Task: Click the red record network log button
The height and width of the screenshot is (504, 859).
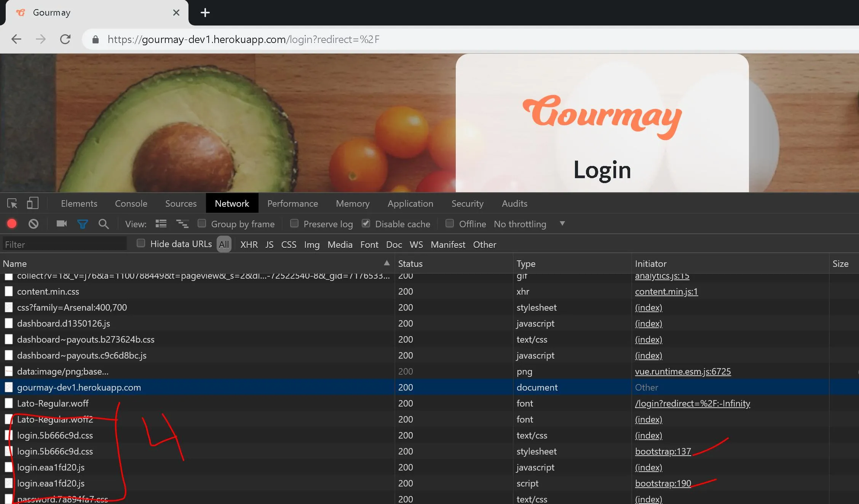Action: click(12, 224)
